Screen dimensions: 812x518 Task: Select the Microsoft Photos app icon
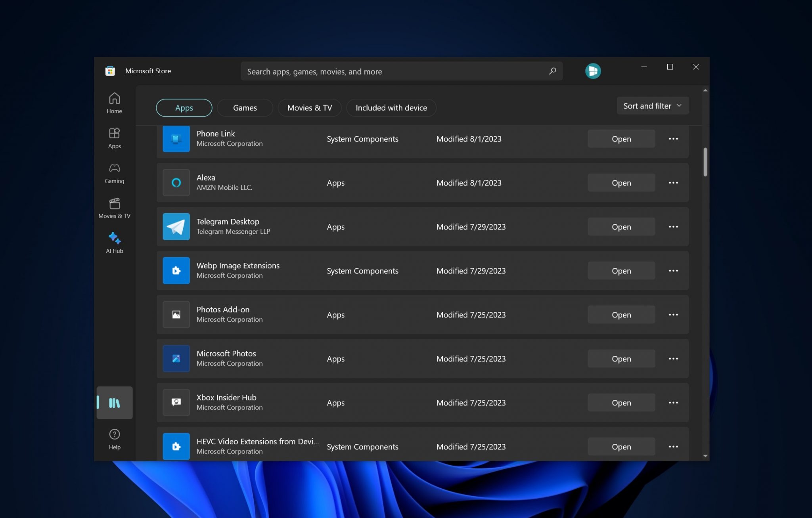[176, 358]
